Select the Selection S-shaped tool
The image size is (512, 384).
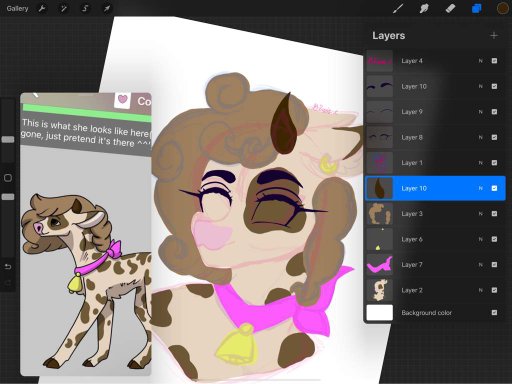(85, 8)
